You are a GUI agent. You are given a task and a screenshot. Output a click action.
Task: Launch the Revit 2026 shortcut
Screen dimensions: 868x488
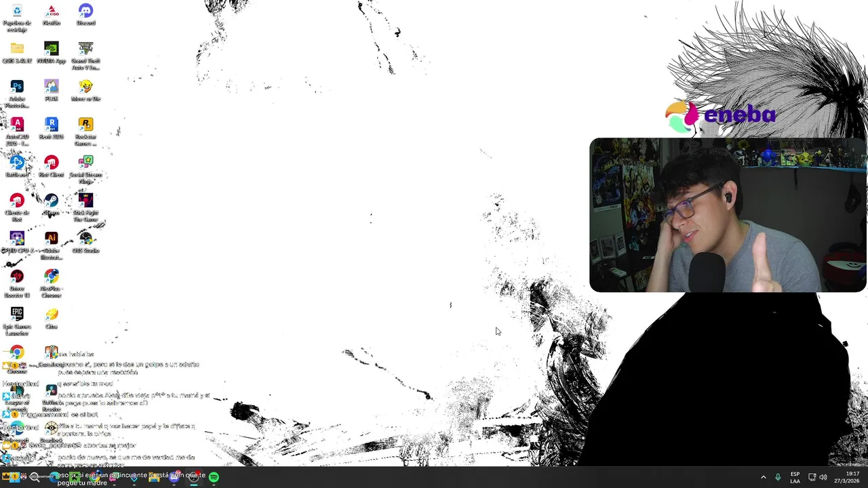coord(52,129)
